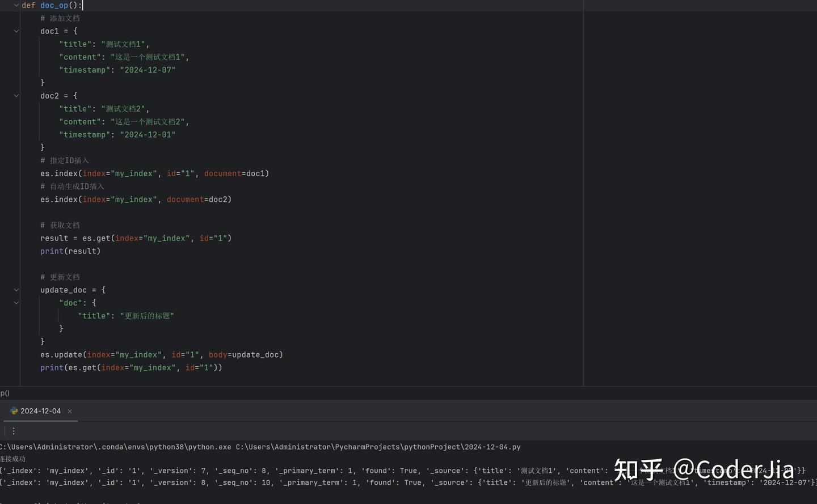This screenshot has height=504, width=817.
Task: Collapse the nested "doc" dictionary block
Action: 16,303
